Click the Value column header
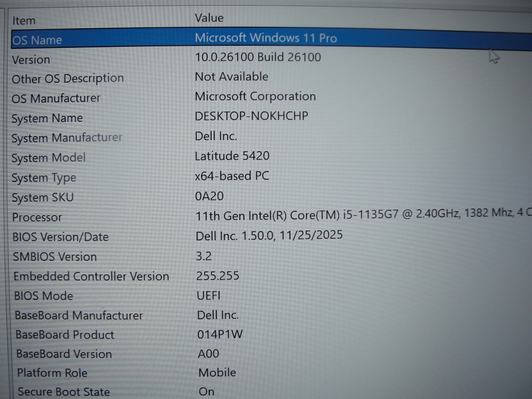The width and height of the screenshot is (532, 399). (x=209, y=18)
